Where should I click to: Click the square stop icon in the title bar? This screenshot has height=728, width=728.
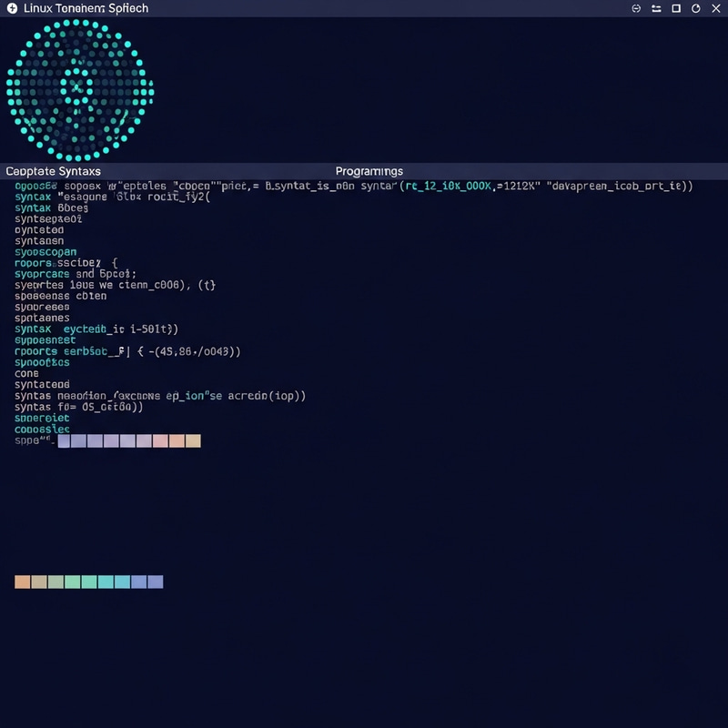675,8
